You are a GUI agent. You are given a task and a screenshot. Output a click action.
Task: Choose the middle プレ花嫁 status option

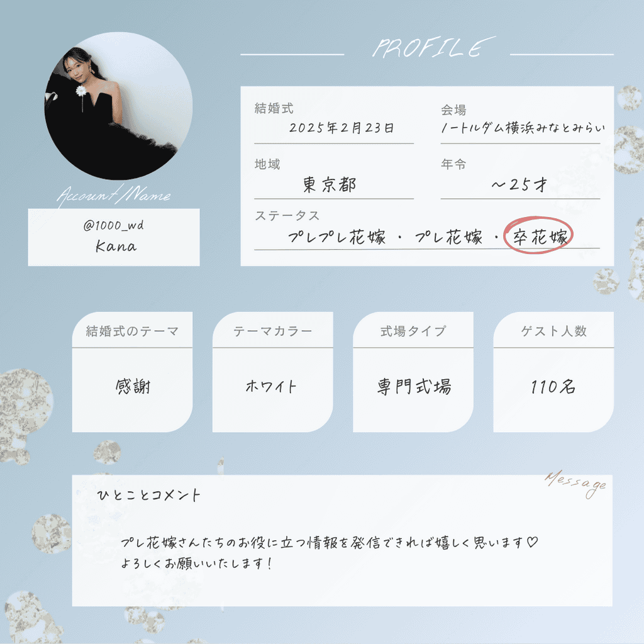(x=448, y=237)
